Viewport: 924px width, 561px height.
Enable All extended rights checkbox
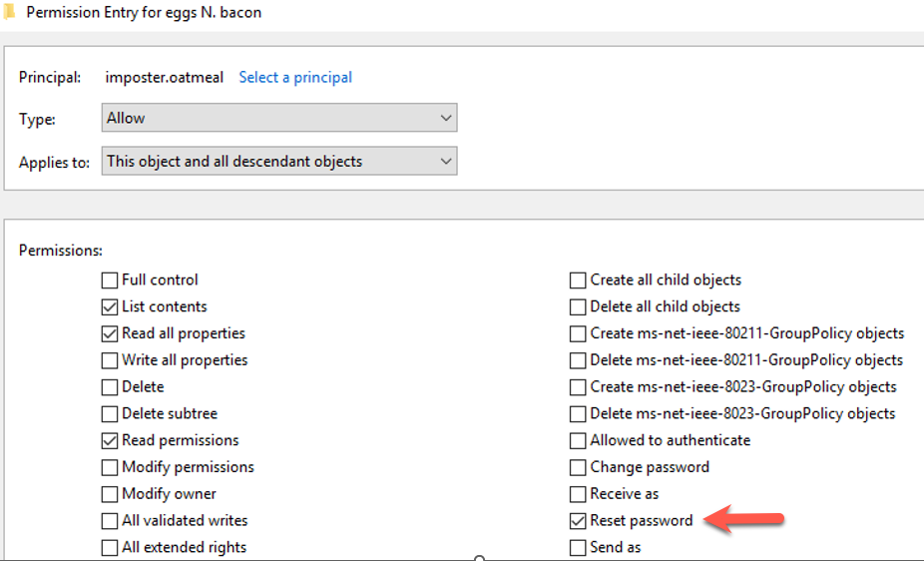(110, 547)
